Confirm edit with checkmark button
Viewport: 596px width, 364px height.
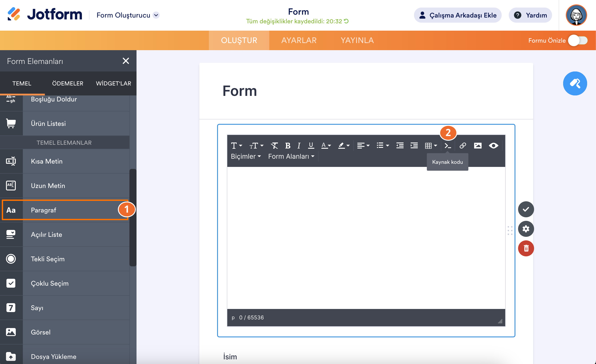526,209
